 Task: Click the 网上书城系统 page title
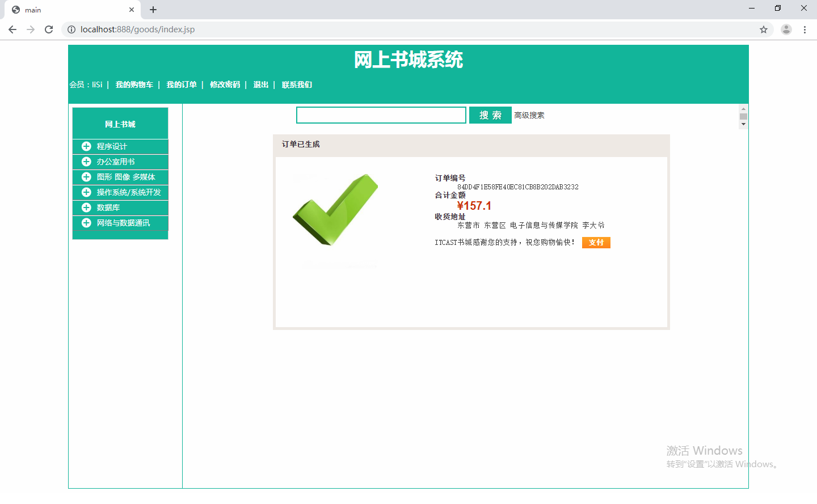[408, 60]
